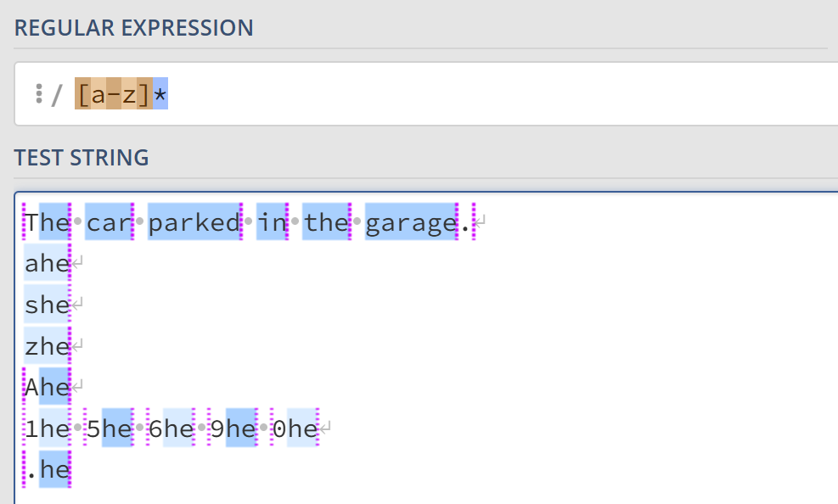The height and width of the screenshot is (504, 838).
Task: Click the "she" match in test string
Action: coord(47,304)
